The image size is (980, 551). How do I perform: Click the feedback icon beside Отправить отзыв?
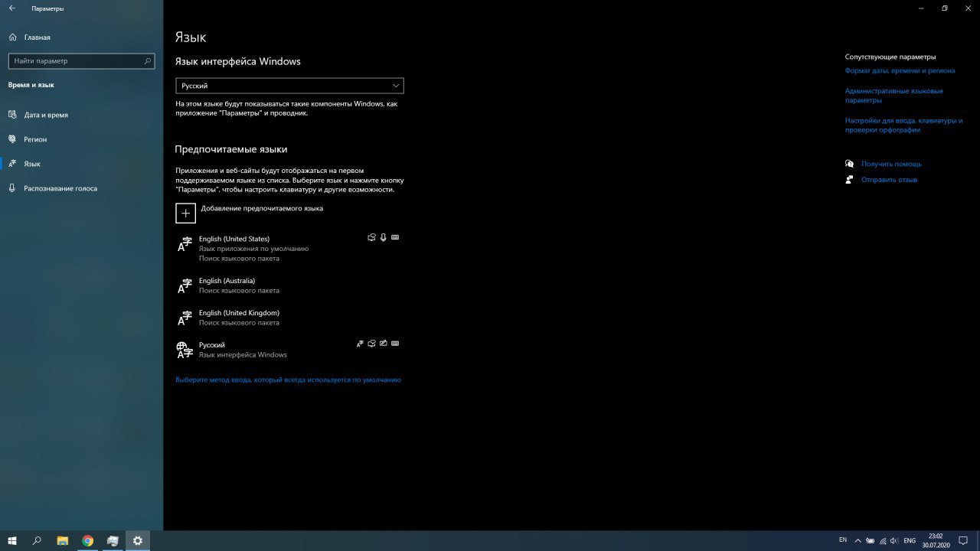[849, 180]
